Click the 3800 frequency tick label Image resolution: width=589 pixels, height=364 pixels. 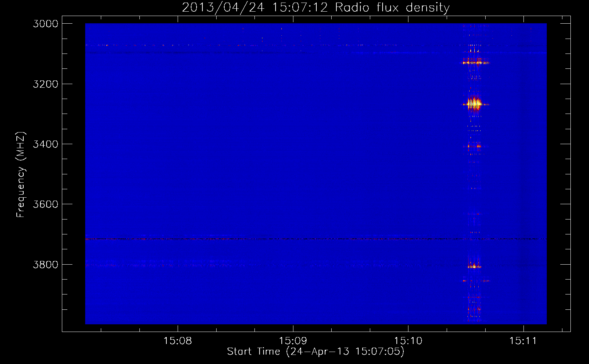click(46, 264)
